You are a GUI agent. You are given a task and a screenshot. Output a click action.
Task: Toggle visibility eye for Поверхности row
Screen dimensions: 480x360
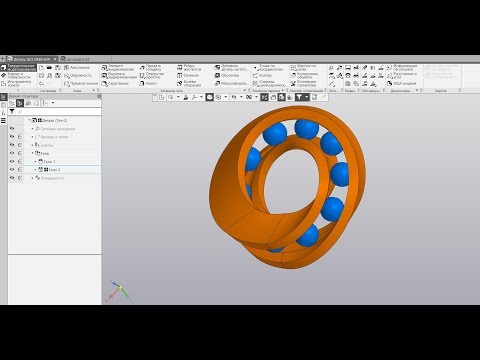(x=12, y=178)
